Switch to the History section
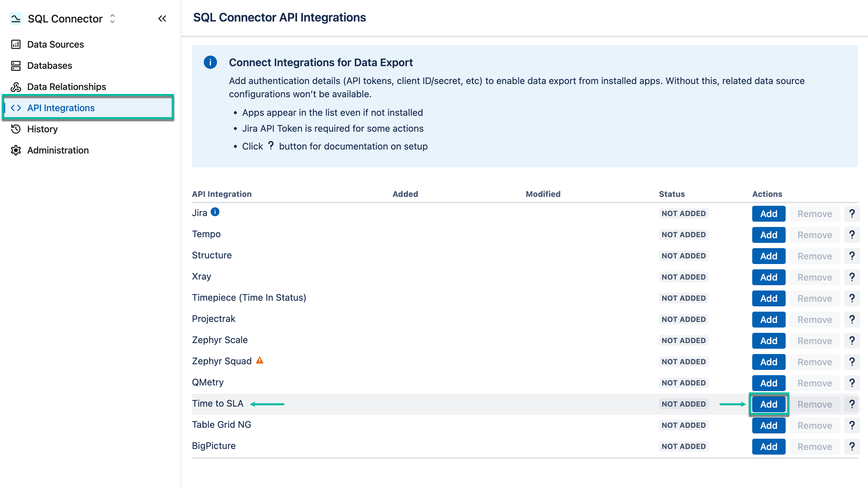 click(42, 129)
